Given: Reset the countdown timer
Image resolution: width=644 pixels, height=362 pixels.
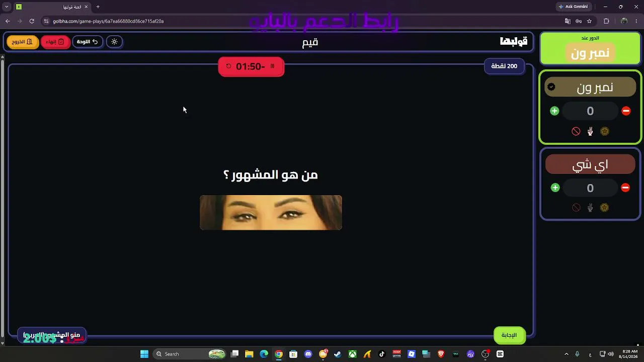Looking at the screenshot, I should tap(229, 66).
